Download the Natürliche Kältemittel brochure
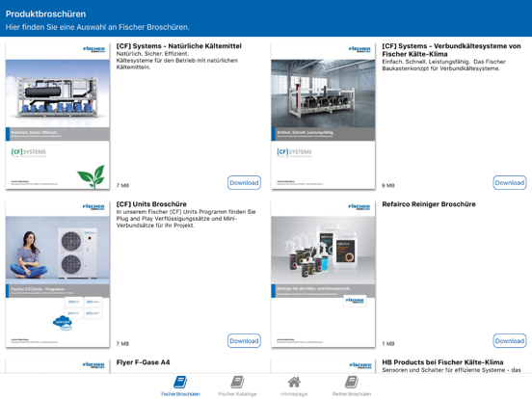 [x=244, y=182]
